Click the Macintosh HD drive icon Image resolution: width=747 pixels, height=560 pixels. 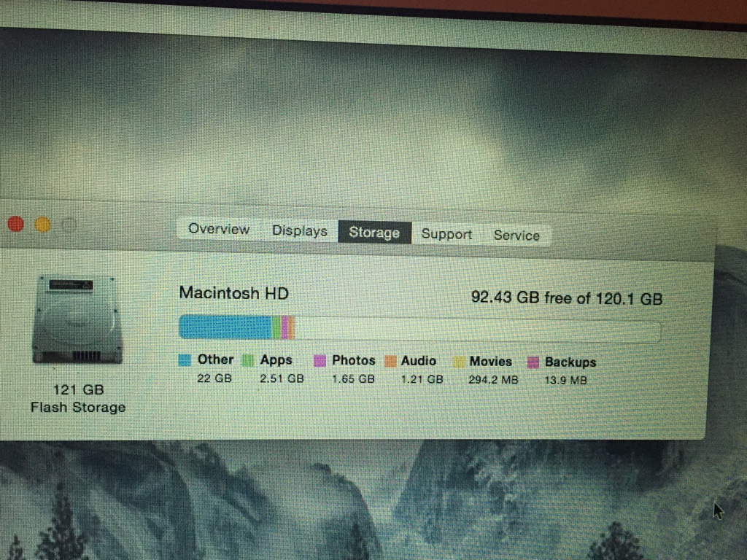(x=78, y=320)
